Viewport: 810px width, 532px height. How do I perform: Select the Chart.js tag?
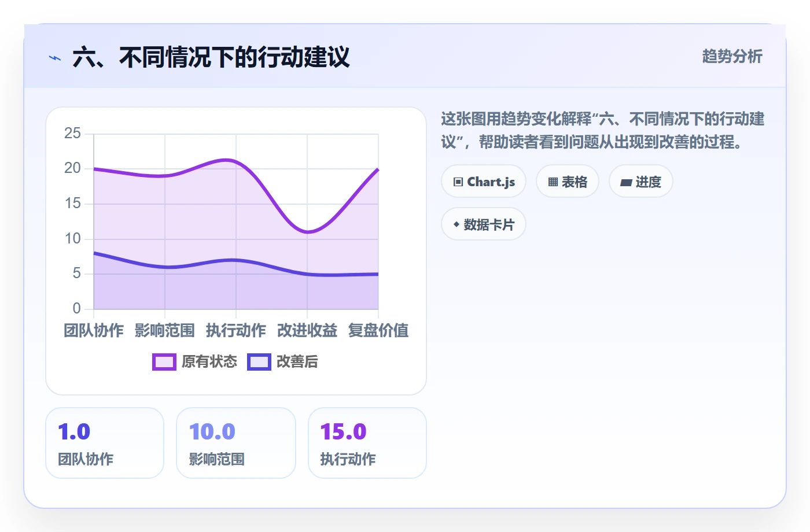(x=484, y=182)
